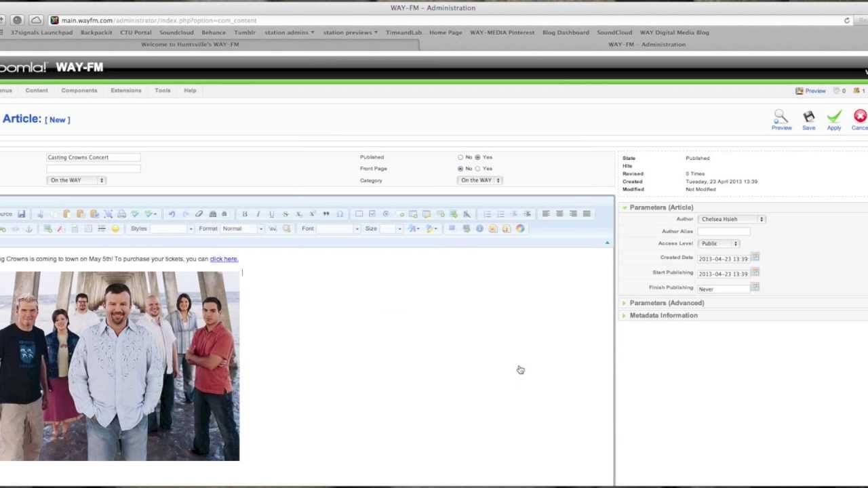
Task: Open the Font dropdown in editor
Action: click(338, 228)
